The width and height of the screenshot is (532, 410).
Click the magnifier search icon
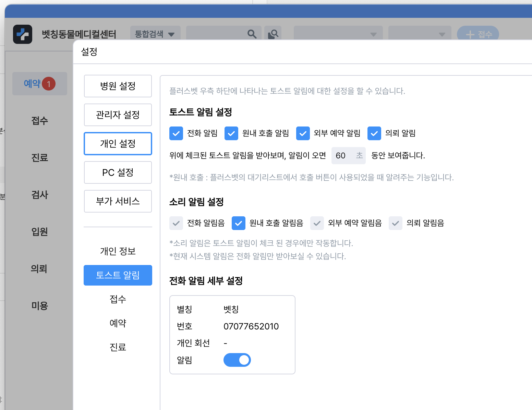[x=252, y=34]
